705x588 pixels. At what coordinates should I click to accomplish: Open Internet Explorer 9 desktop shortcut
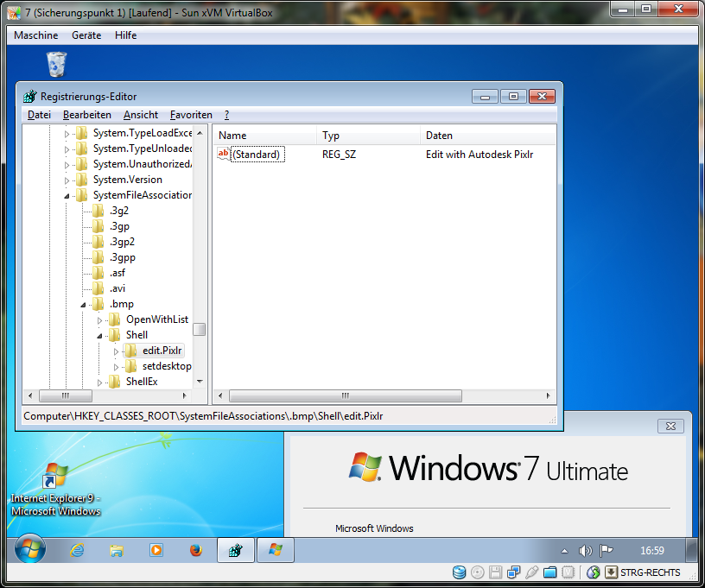pyautogui.click(x=56, y=490)
